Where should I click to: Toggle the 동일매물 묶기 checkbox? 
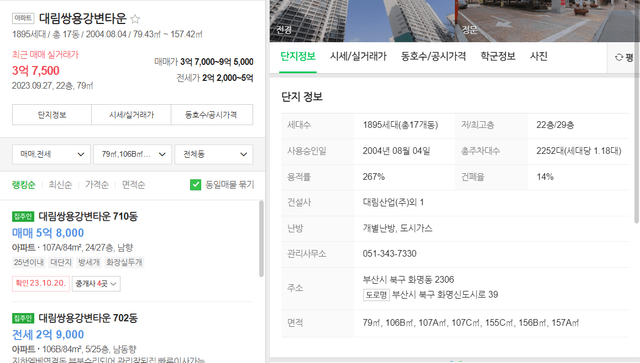[x=196, y=185]
